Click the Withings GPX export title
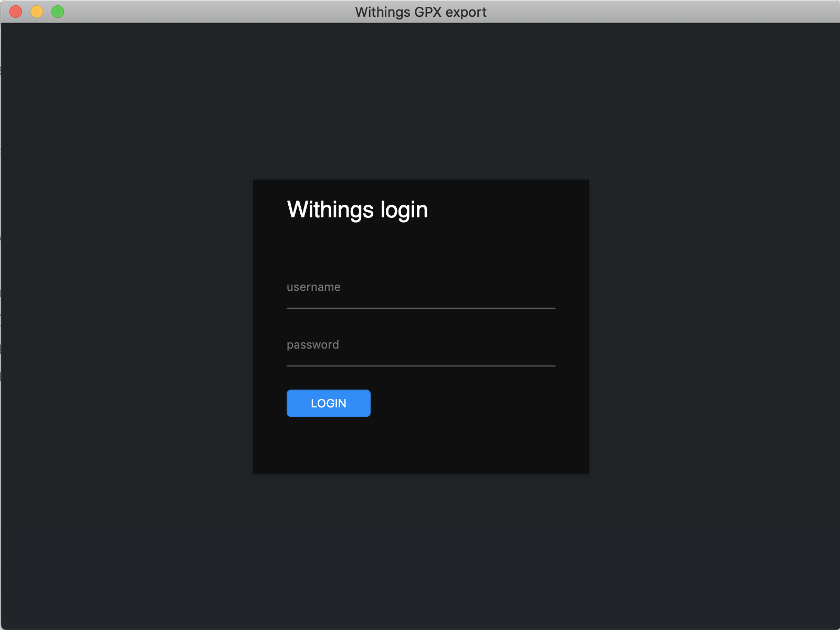Viewport: 840px width, 630px height. pyautogui.click(x=421, y=12)
